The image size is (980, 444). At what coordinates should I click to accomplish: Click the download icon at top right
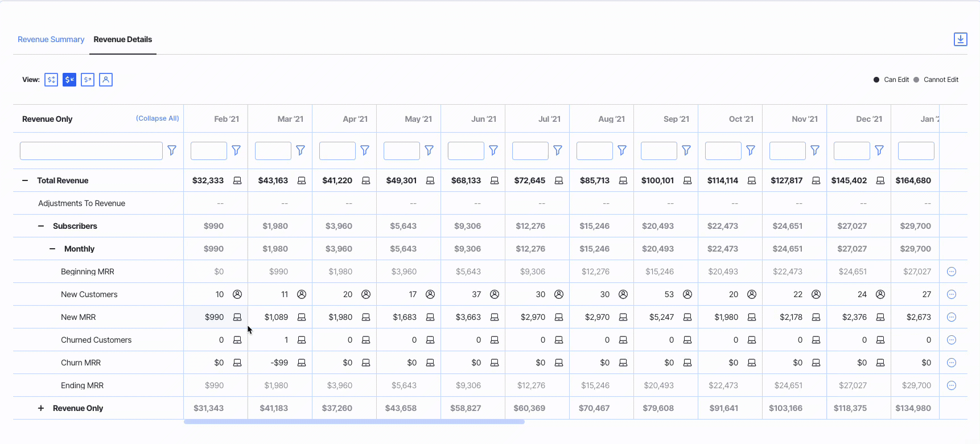click(960, 39)
